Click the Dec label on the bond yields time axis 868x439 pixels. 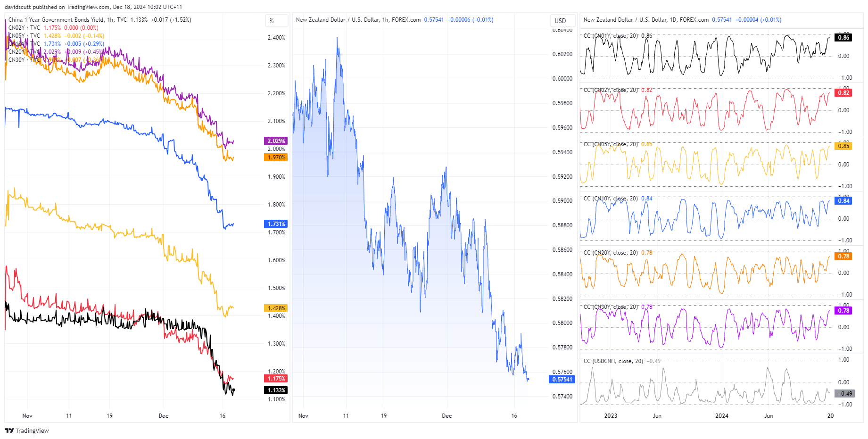[164, 416]
